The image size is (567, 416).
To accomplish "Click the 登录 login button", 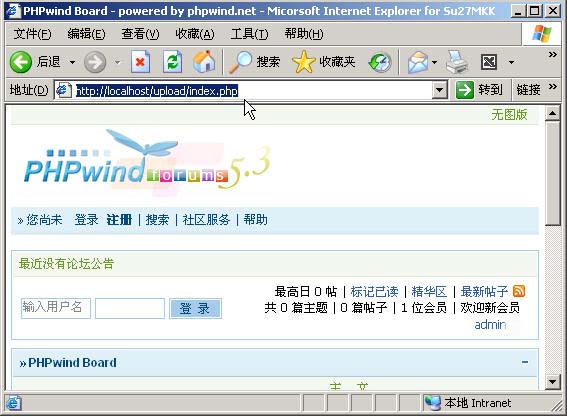I will pyautogui.click(x=195, y=309).
